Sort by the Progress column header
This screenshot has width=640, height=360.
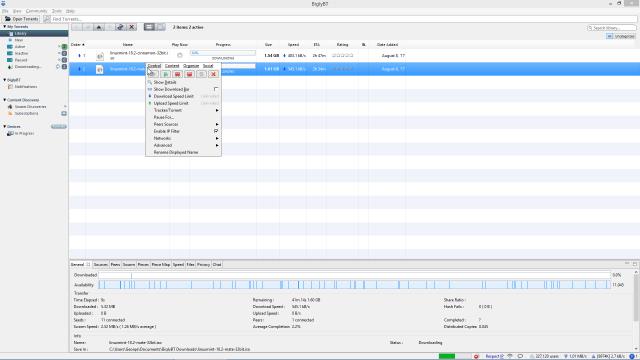pyautogui.click(x=223, y=44)
